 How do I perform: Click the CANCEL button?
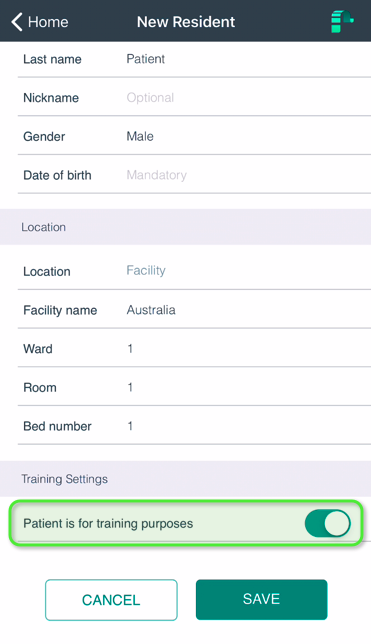pyautogui.click(x=111, y=600)
